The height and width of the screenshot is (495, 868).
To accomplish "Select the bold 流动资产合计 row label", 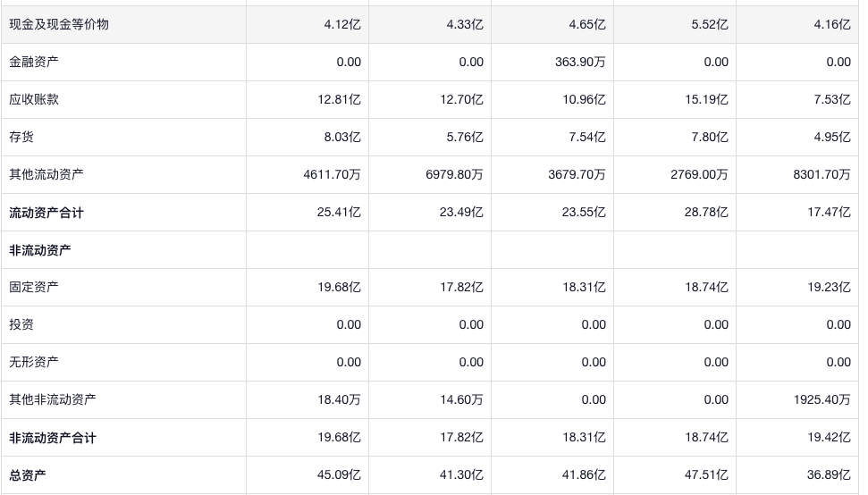I will [46, 213].
